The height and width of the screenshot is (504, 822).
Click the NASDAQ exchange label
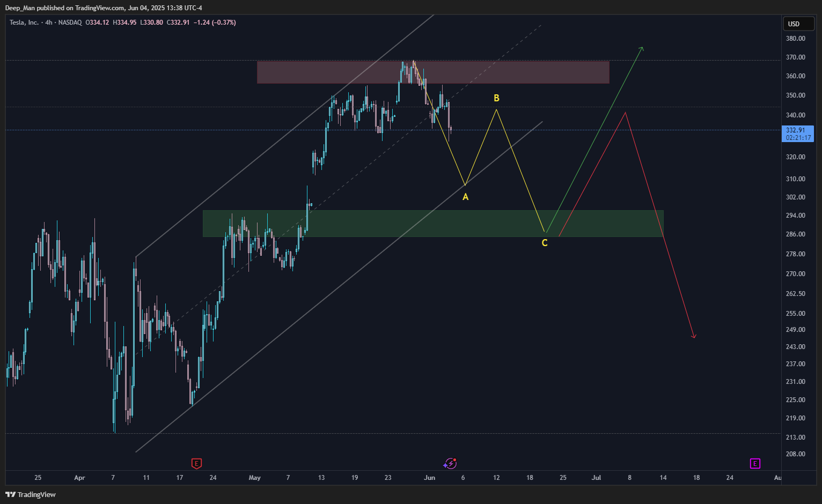coord(70,23)
